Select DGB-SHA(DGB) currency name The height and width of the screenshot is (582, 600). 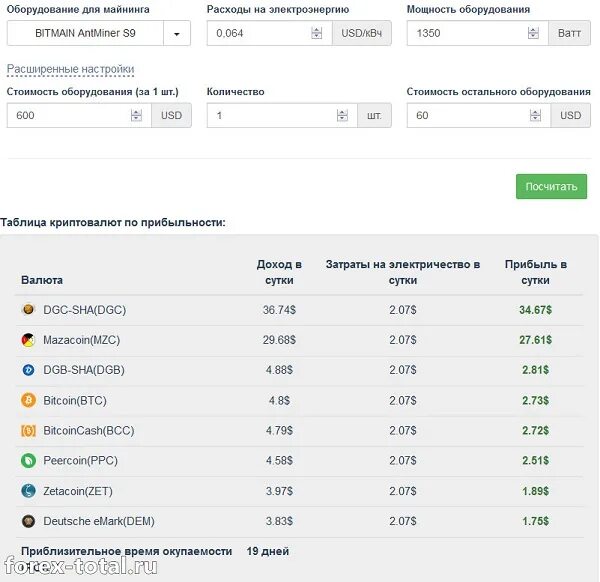click(x=84, y=370)
